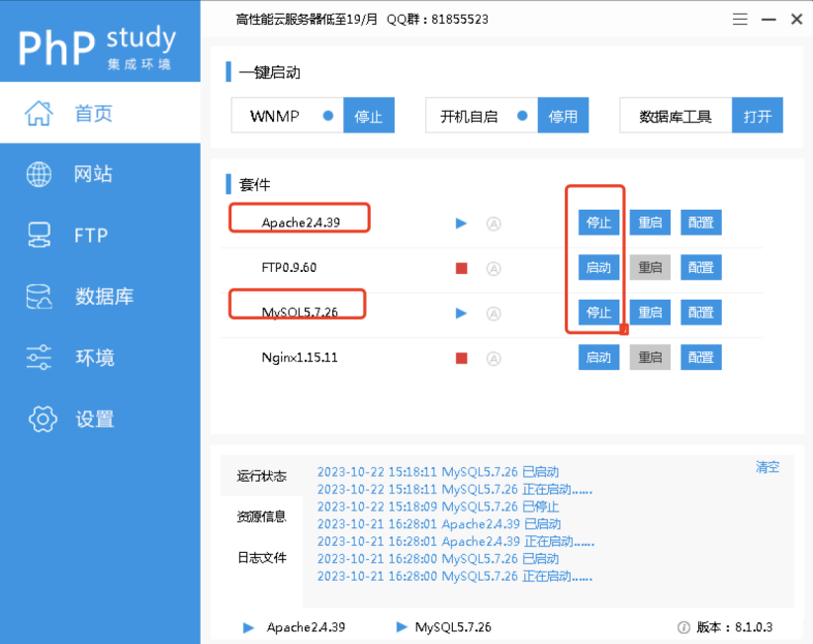Open the MySQL5.7.26 配置 settings
This screenshot has width=813, height=644.
[701, 313]
